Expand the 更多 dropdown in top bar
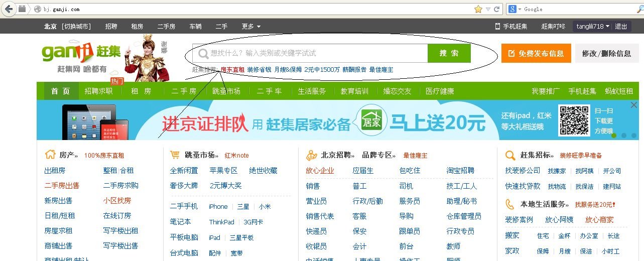Screen dimensions: 644x261 251,27
